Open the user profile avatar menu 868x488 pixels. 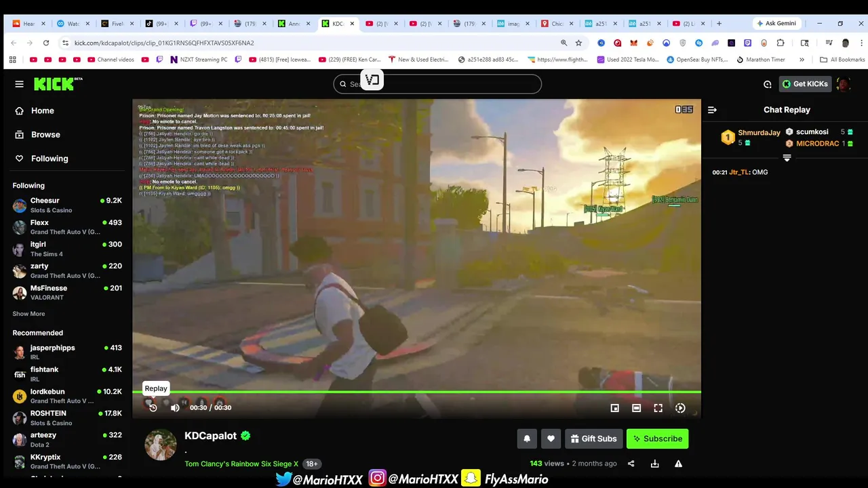[x=844, y=84]
